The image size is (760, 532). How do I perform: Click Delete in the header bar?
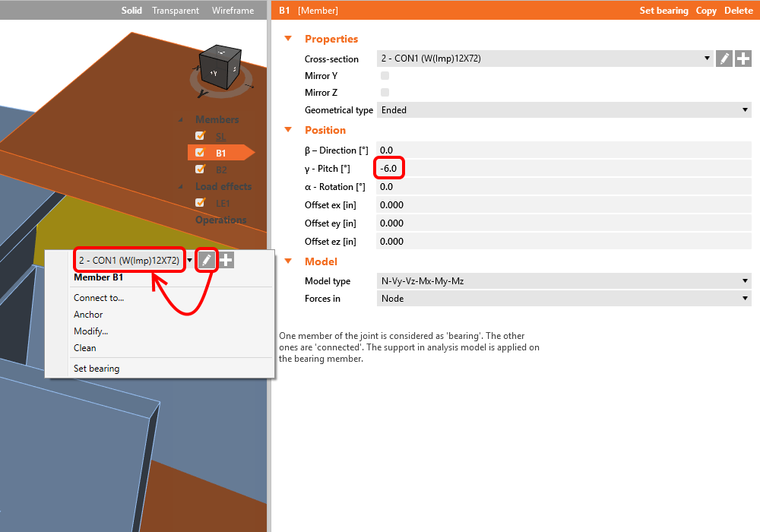click(738, 10)
